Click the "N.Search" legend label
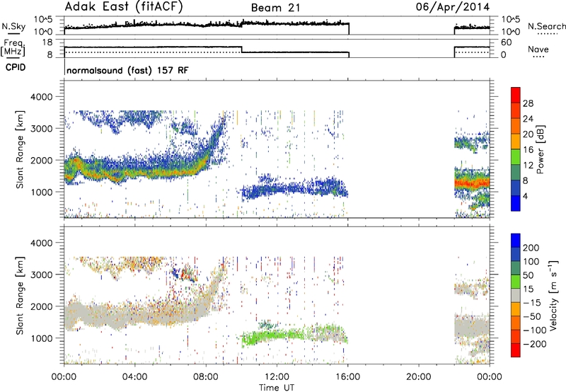Image resolution: width=566 pixels, height=392 pixels. [x=546, y=26]
